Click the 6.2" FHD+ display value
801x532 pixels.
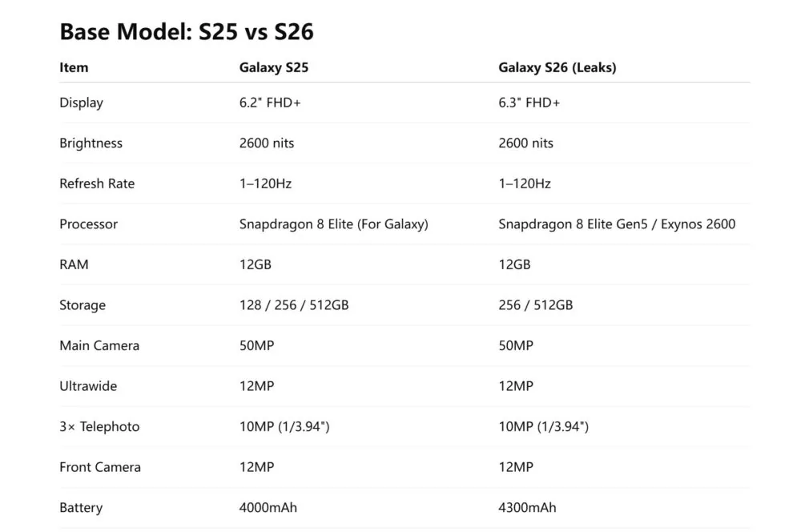271,103
